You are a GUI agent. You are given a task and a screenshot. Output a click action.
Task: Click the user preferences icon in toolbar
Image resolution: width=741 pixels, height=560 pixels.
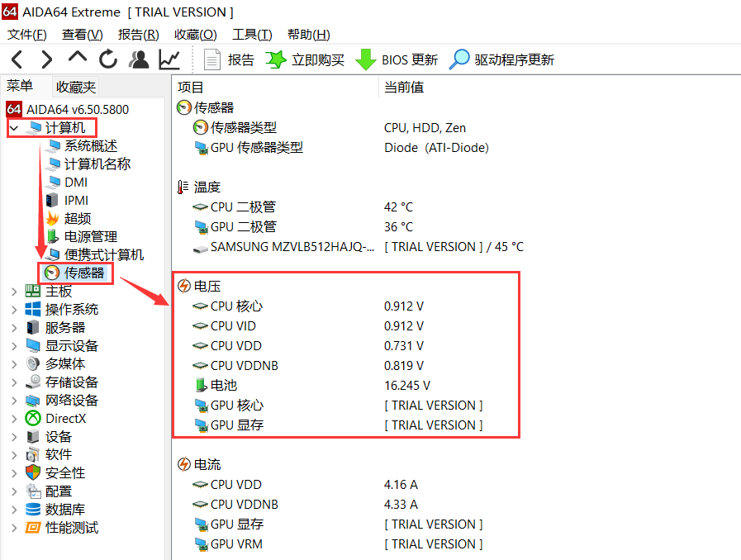tap(139, 59)
